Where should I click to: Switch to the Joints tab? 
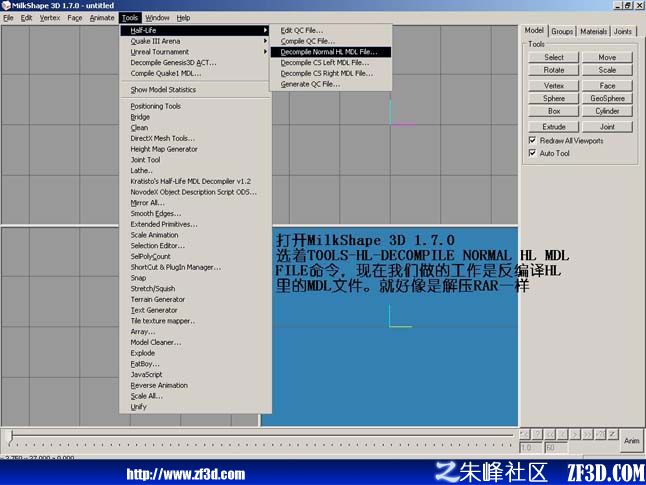pos(623,31)
